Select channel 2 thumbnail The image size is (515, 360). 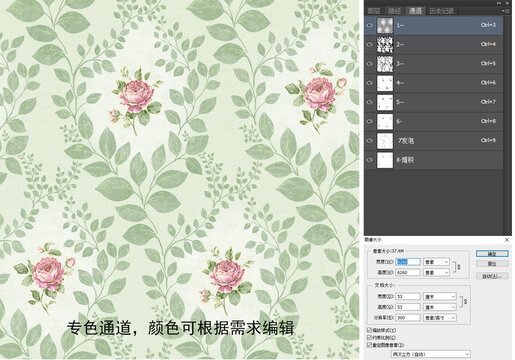click(385, 45)
